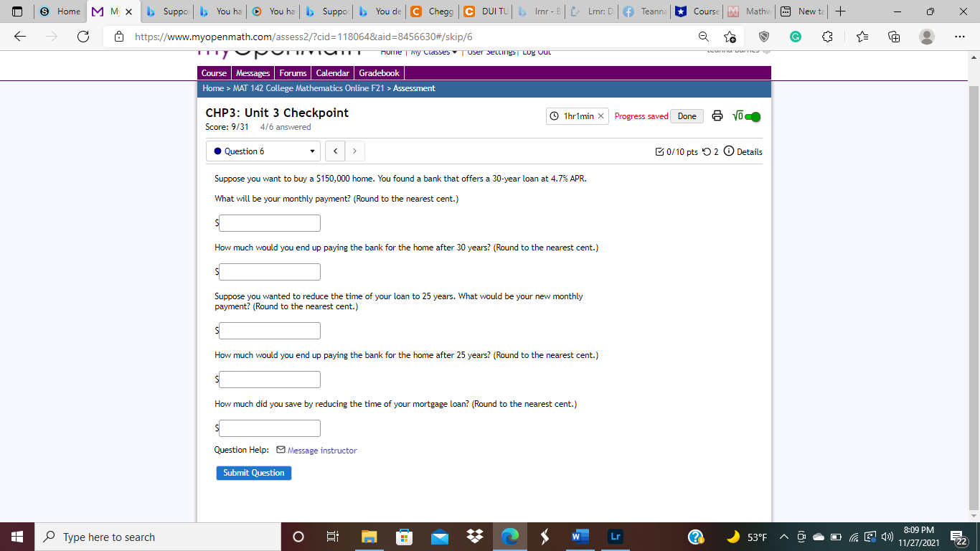980x551 pixels.
Task: Open the browser Settings and more menu
Action: tap(960, 37)
